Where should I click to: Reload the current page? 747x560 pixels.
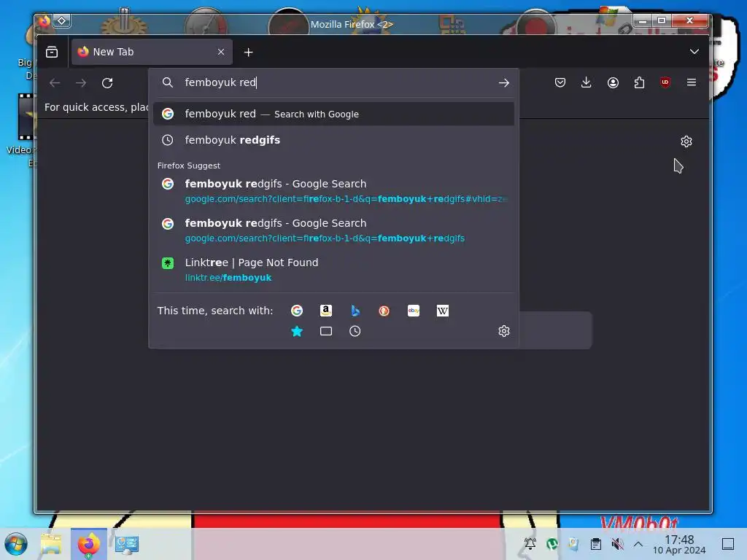pyautogui.click(x=107, y=83)
